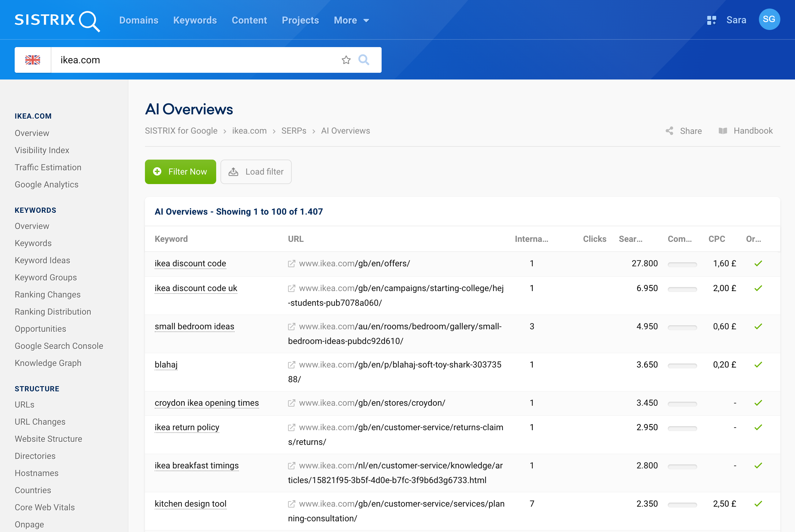
Task: Open Opportunities in sidebar
Action: [40, 329]
